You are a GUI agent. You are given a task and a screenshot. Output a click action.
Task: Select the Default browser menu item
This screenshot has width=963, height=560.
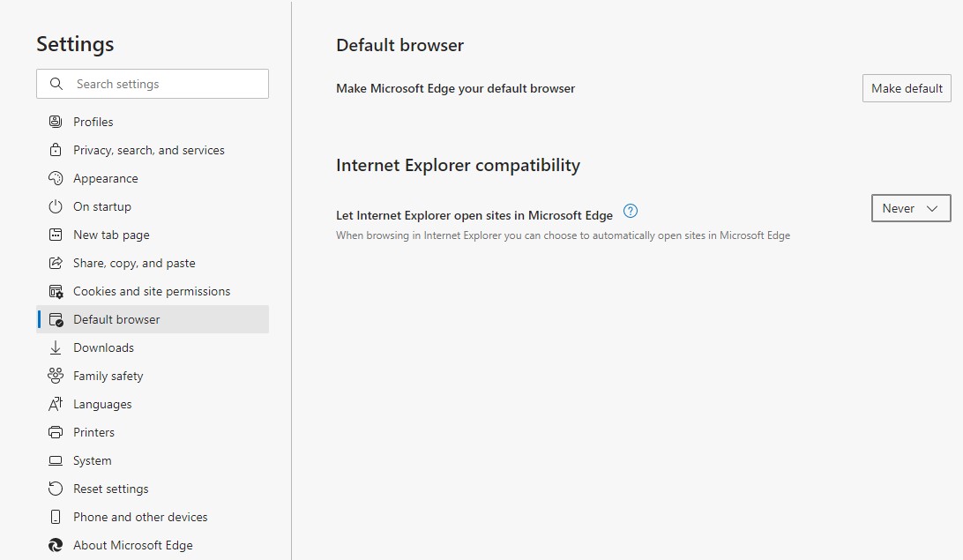pos(153,319)
